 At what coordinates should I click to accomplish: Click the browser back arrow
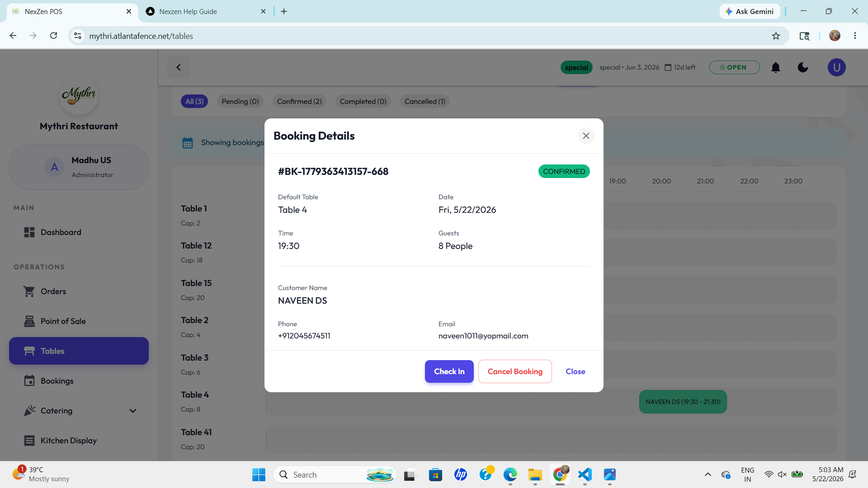coord(13,36)
